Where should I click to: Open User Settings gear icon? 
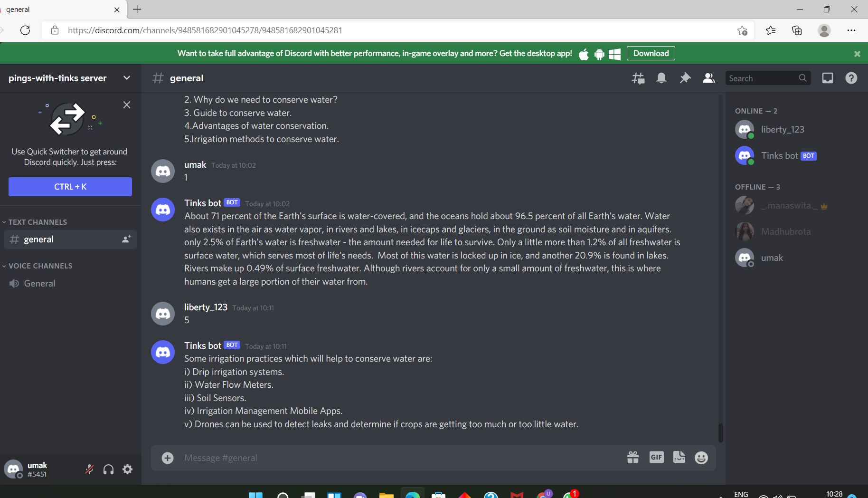click(128, 469)
